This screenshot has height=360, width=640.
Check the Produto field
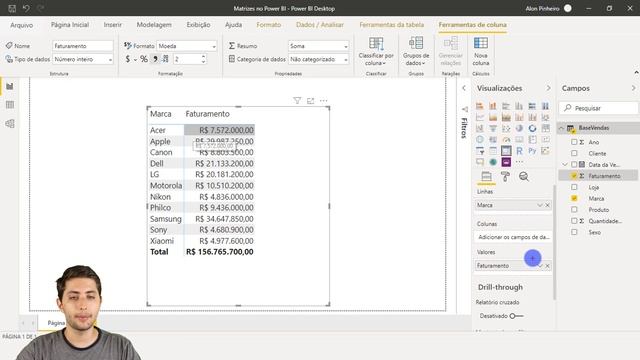pos(574,209)
